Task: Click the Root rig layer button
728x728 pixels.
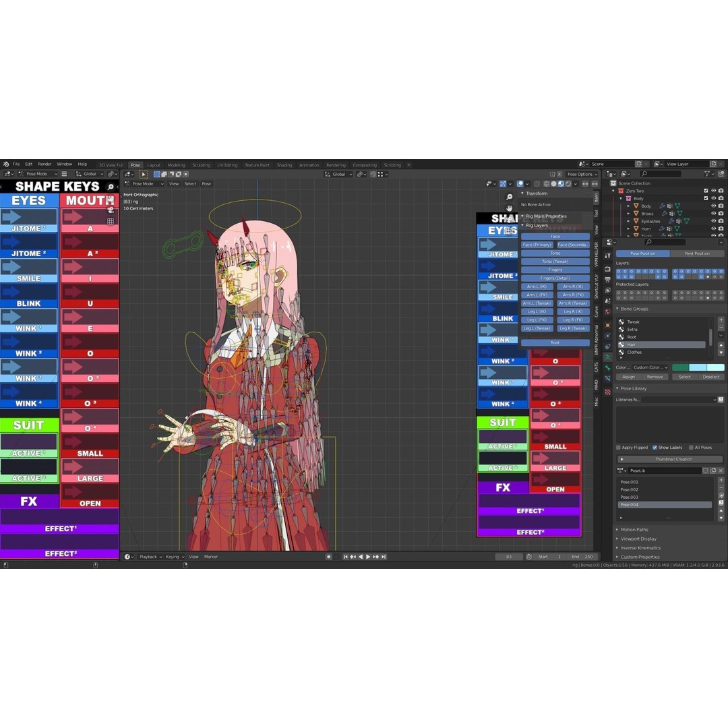Action: coord(555,342)
